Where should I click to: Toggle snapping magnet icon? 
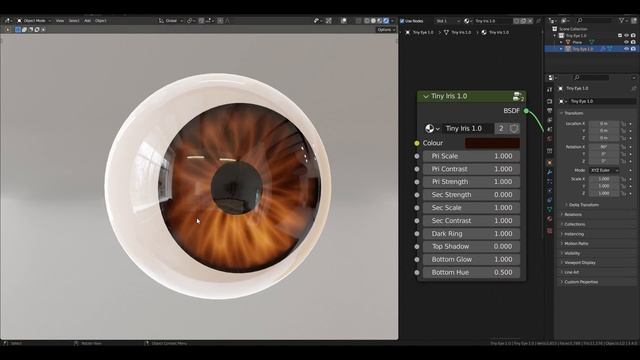tap(201, 20)
